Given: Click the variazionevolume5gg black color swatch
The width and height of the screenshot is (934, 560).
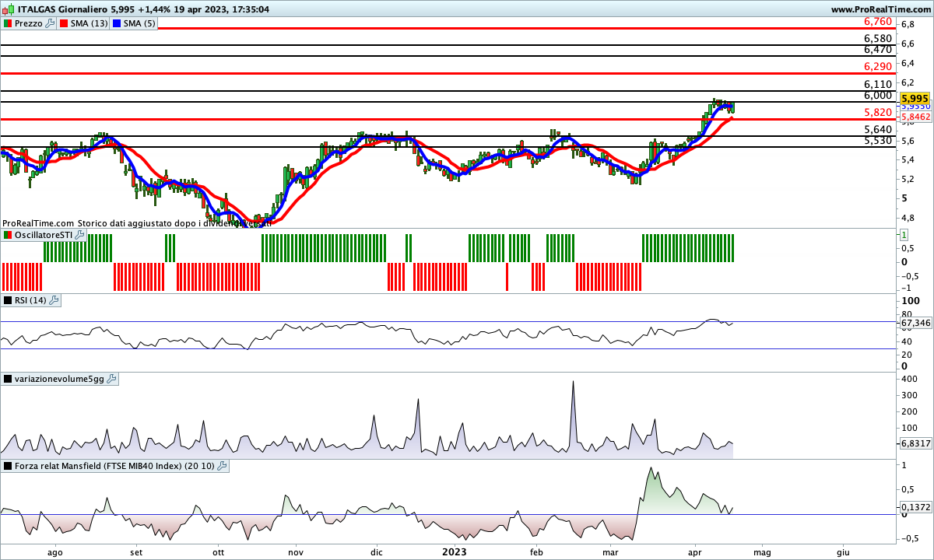Looking at the screenshot, I should pyautogui.click(x=8, y=379).
